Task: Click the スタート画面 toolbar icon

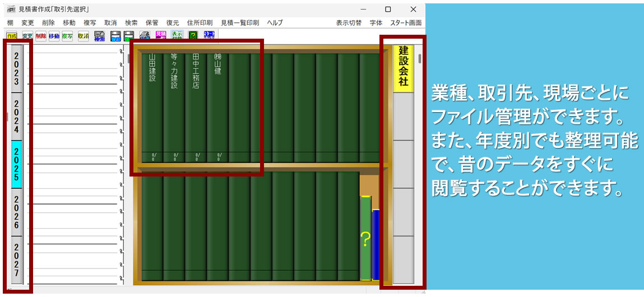Action: pyautogui.click(x=209, y=36)
